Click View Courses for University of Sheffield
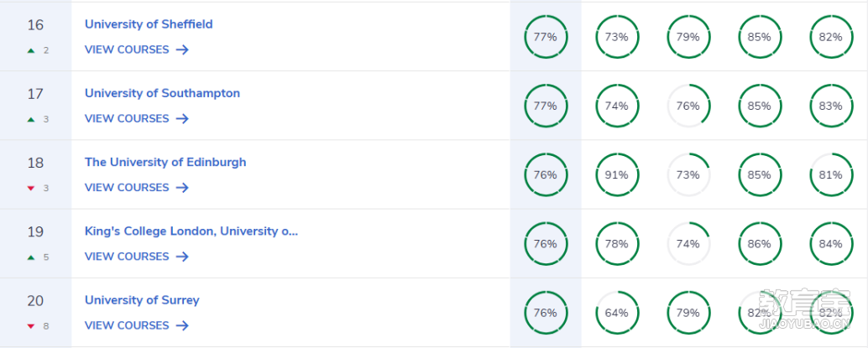 tap(127, 49)
